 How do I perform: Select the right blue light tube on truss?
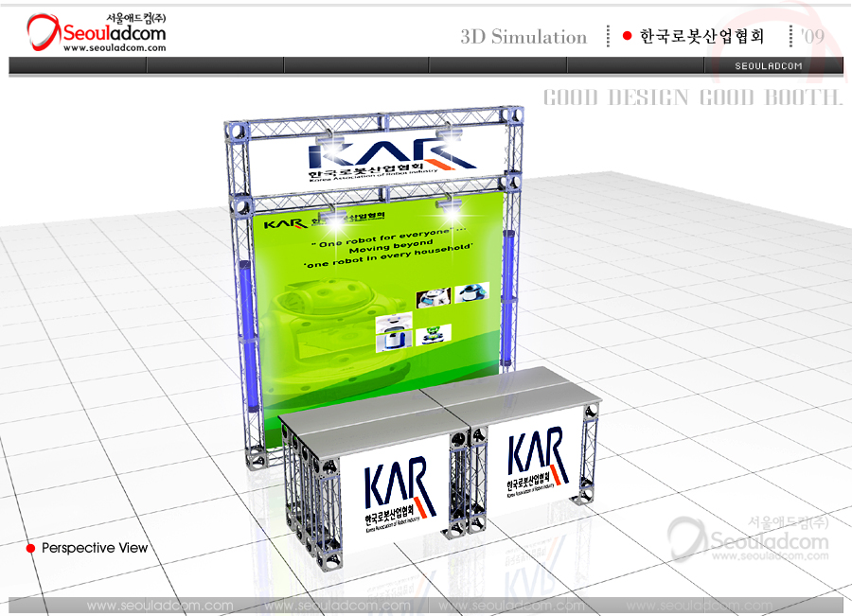510,273
